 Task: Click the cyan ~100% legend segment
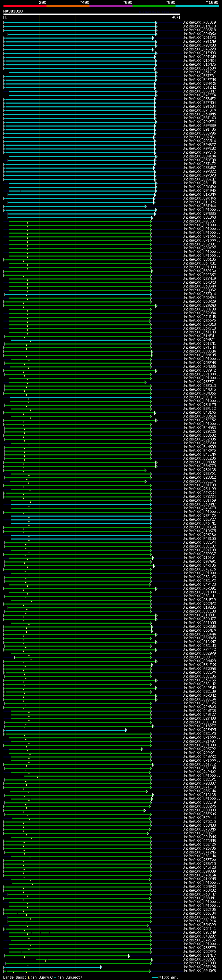(197, 6)
